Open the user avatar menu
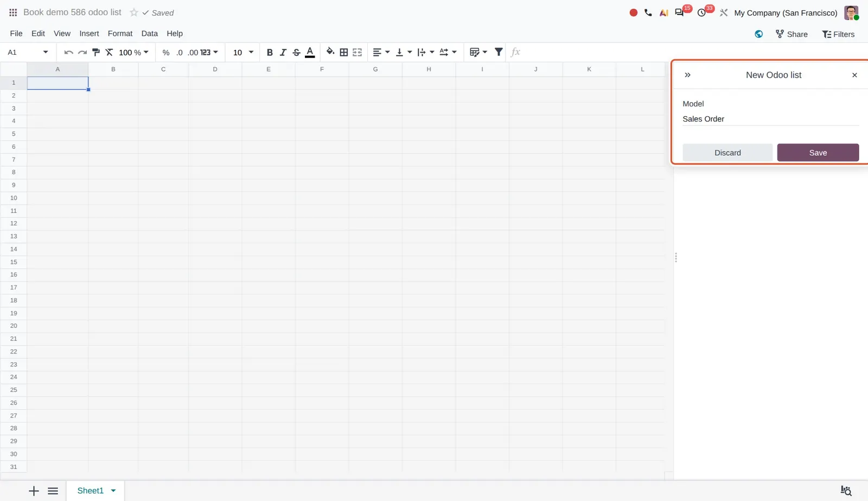The image size is (868, 501). (x=851, y=12)
